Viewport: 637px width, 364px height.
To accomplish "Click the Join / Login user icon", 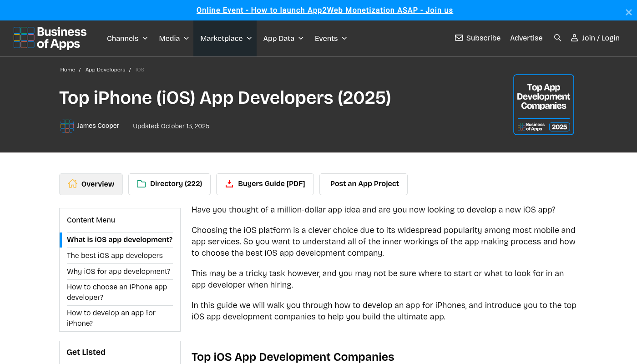I will click(575, 38).
